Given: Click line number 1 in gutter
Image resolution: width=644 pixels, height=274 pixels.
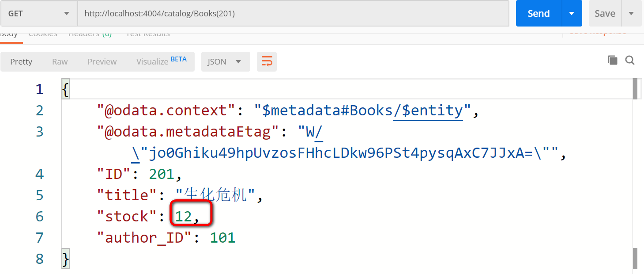Looking at the screenshot, I should tap(40, 89).
